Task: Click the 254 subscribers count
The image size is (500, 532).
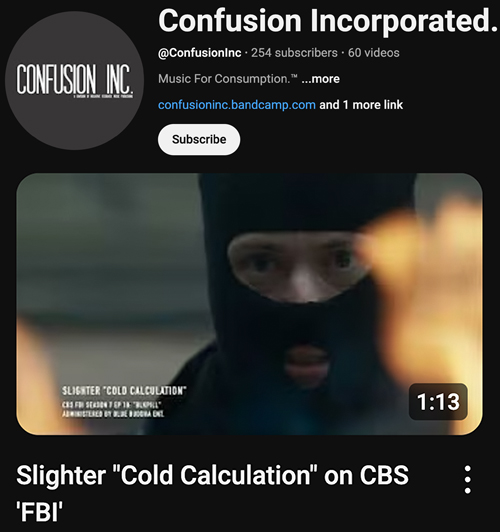Action: 294,53
